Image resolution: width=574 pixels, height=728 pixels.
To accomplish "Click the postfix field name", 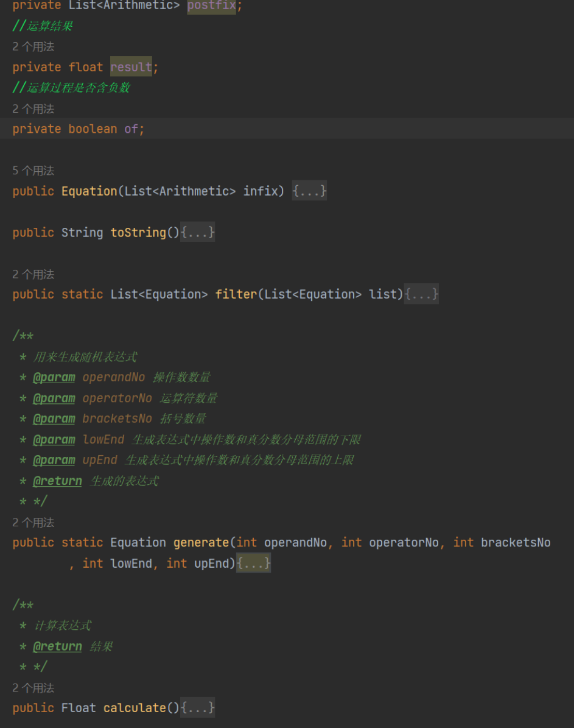I will point(211,5).
